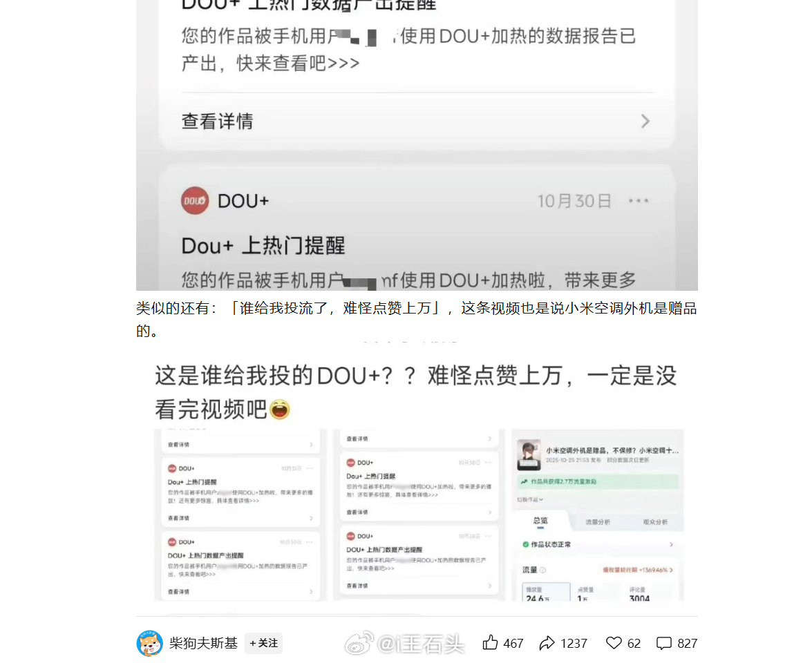Switch to the 观众分析 tab

[x=655, y=522]
